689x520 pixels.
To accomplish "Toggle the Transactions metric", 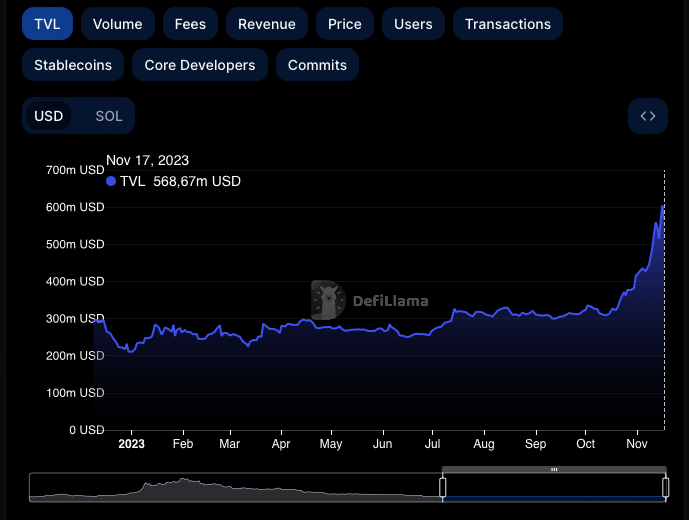I will [507, 24].
